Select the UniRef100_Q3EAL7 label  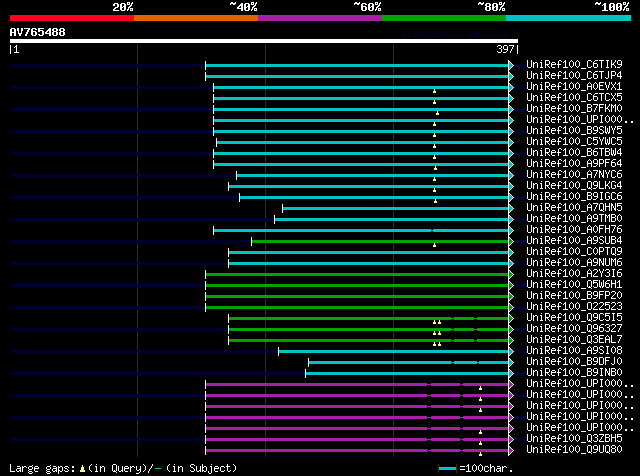(x=574, y=340)
